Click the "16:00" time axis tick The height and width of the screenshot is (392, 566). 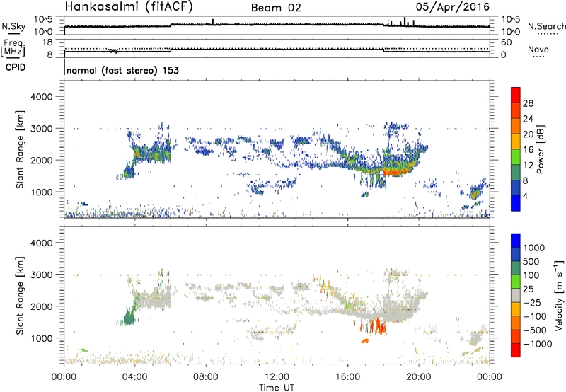pyautogui.click(x=347, y=377)
